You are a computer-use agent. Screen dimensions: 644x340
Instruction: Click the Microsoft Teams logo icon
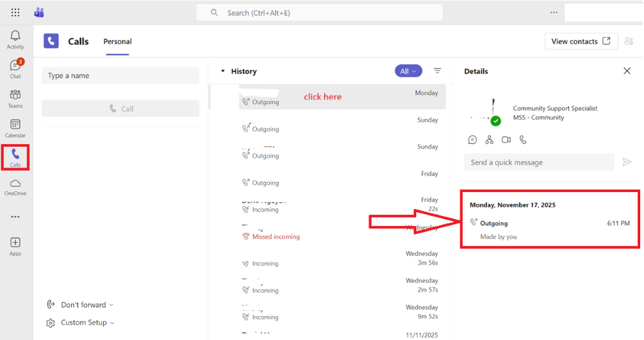pyautogui.click(x=39, y=13)
